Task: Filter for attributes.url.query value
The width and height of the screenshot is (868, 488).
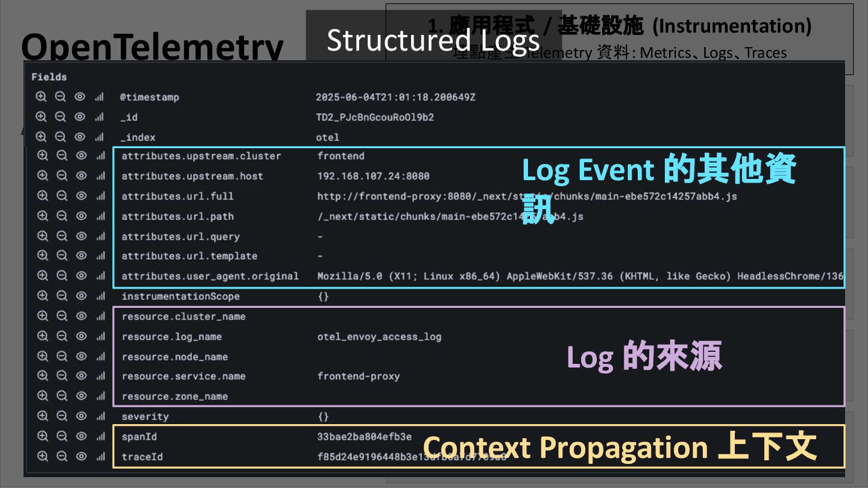Action: point(42,236)
